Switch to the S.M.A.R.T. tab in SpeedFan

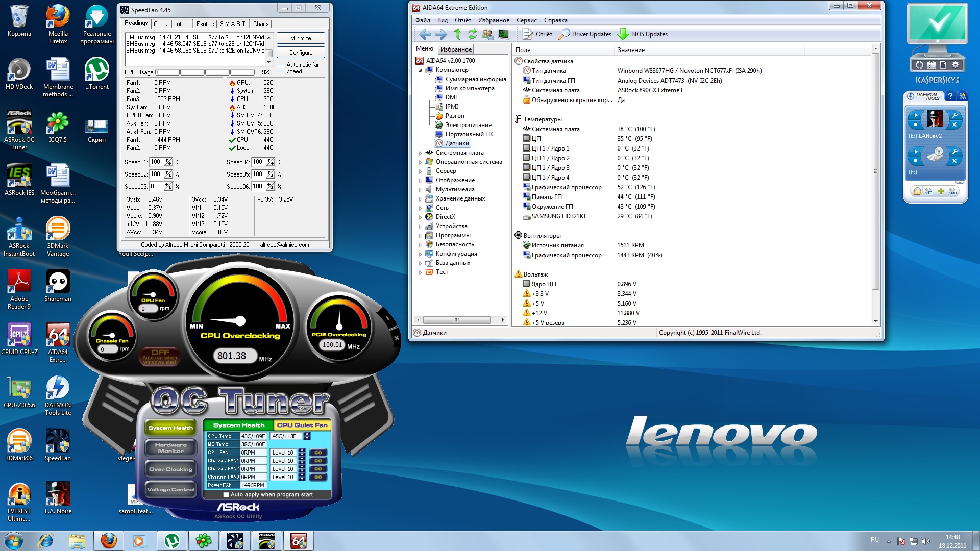[x=233, y=24]
